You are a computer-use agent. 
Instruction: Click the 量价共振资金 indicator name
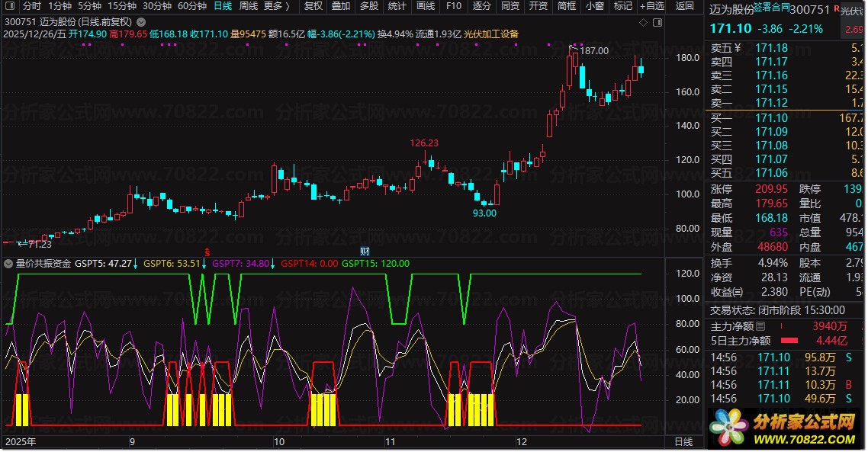(43, 264)
